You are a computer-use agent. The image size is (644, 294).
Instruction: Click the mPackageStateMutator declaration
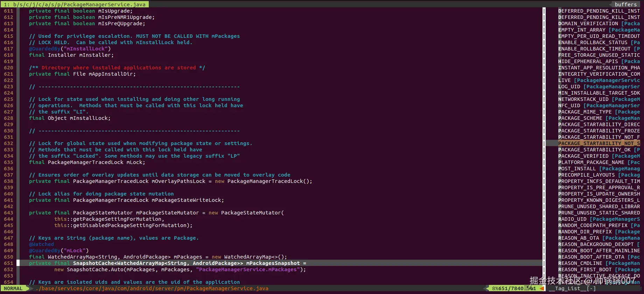point(156,213)
